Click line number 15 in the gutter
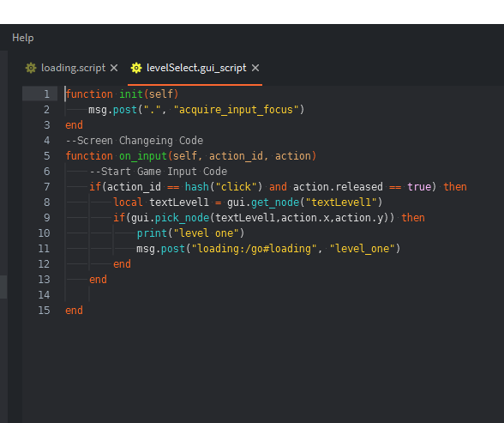The image size is (504, 423). click(44, 310)
